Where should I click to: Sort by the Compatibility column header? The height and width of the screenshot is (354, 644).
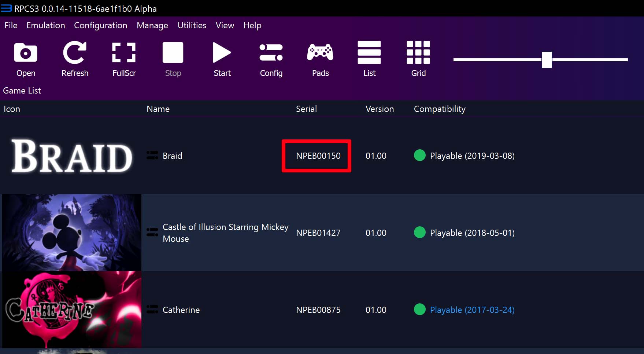440,109
